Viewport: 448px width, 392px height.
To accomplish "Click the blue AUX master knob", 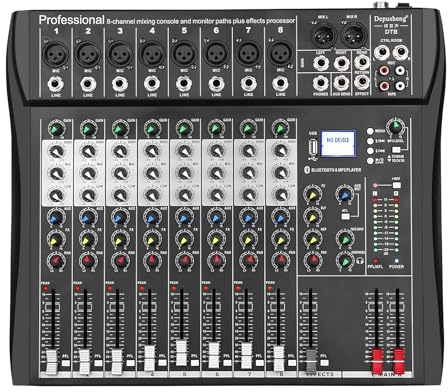I will pos(345,194).
